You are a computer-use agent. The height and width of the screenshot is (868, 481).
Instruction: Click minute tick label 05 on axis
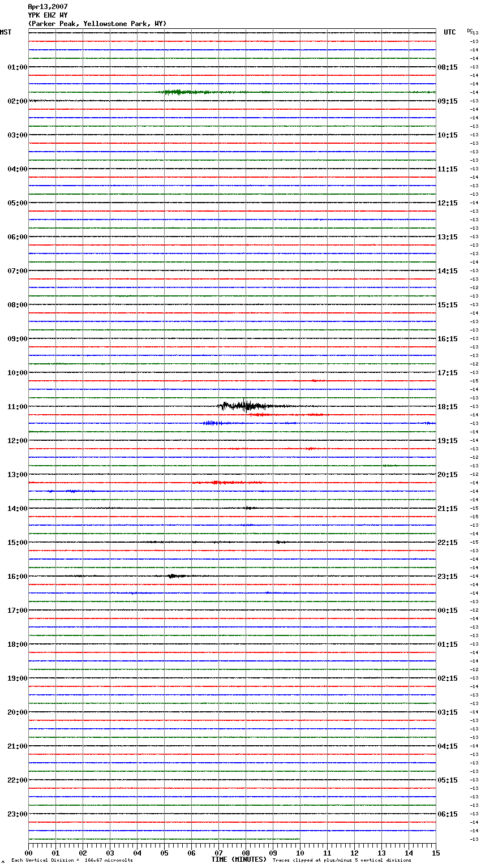[x=164, y=853]
